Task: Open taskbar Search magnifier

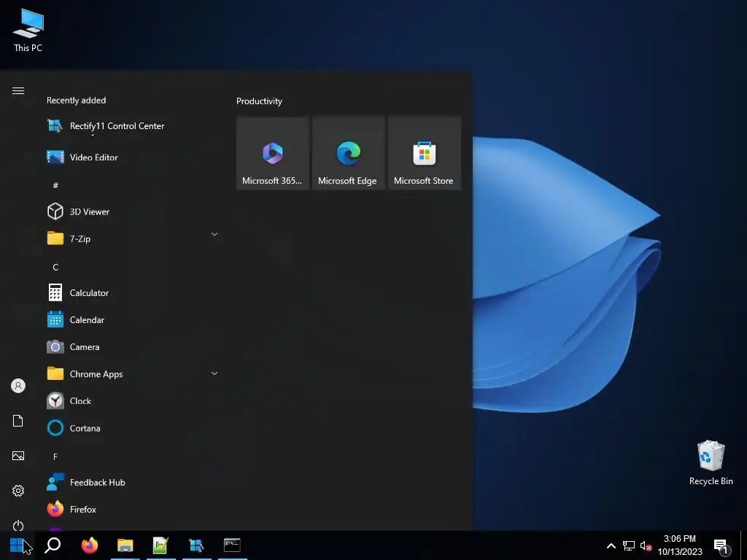Action: 53,545
